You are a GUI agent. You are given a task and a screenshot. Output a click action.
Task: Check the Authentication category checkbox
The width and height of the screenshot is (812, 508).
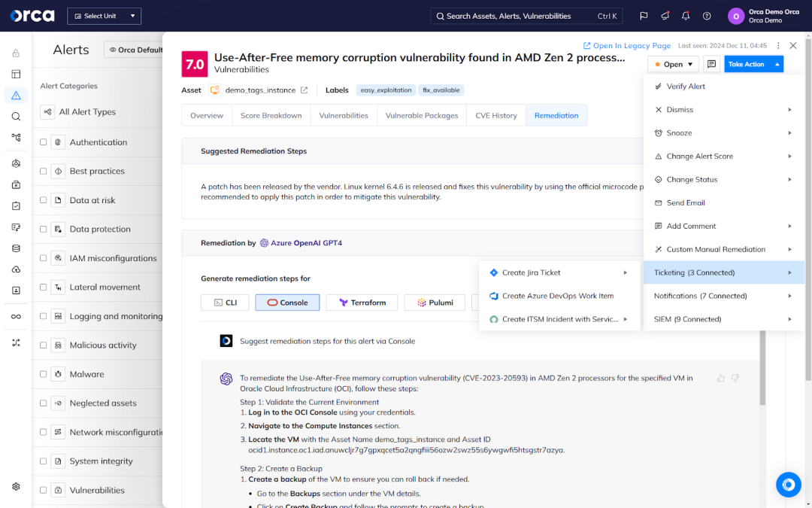click(44, 142)
